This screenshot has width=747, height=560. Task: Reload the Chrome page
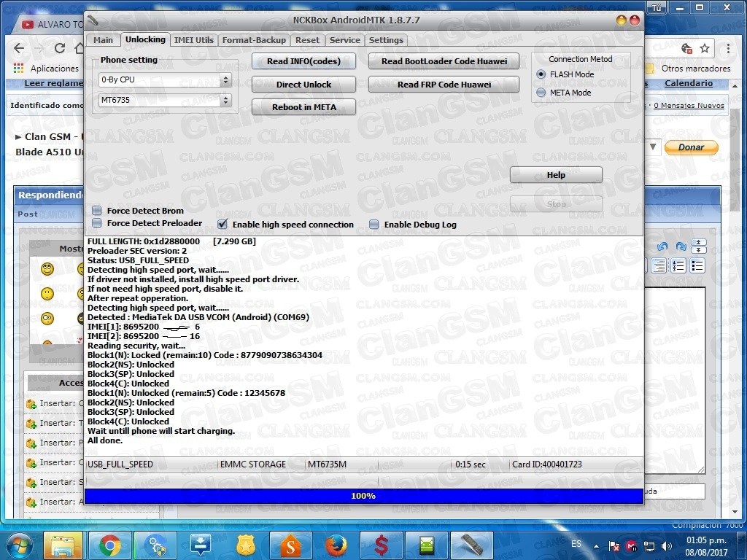pos(60,48)
